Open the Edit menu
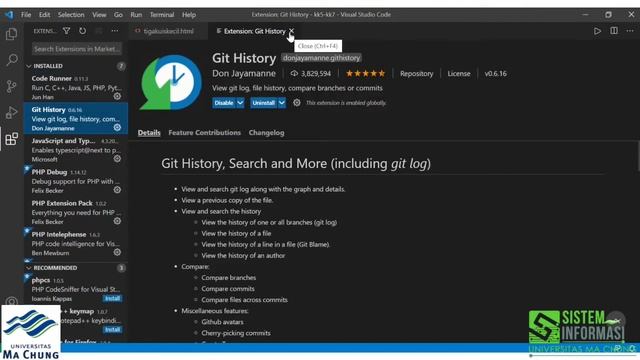 [44, 15]
